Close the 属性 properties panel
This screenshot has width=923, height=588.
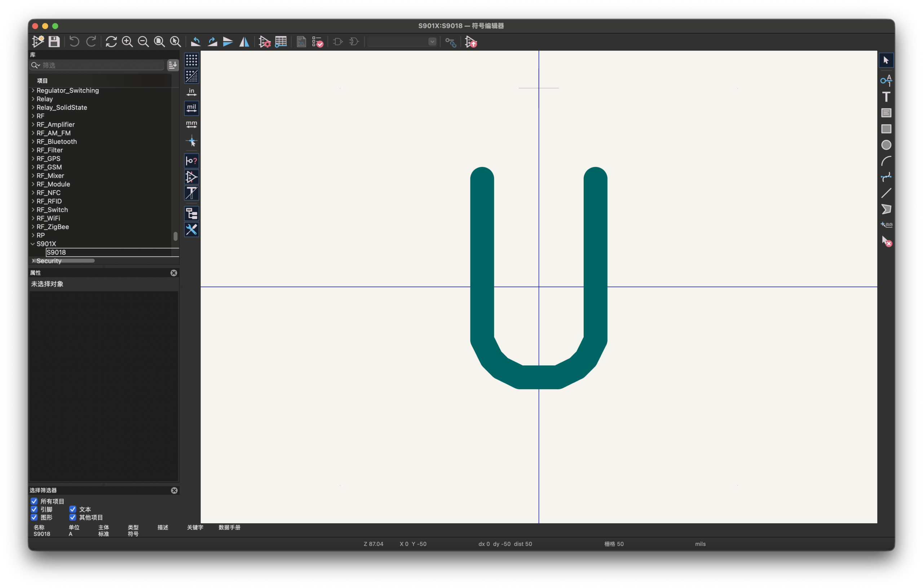coord(174,273)
